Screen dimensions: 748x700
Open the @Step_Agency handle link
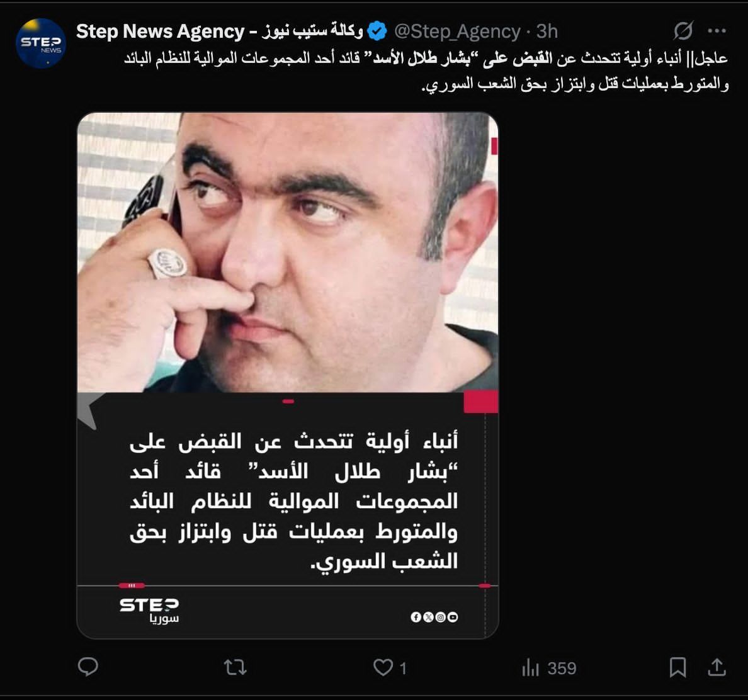(457, 31)
